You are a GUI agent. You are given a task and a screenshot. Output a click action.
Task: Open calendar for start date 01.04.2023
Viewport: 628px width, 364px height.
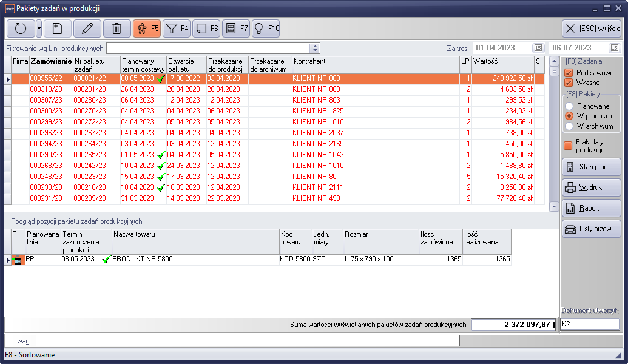[x=538, y=48]
